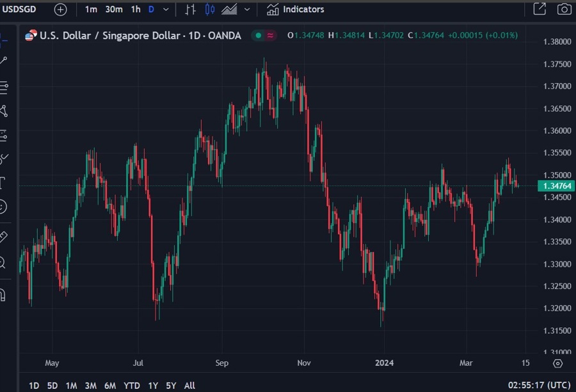This screenshot has width=576, height=392.
Task: Open the Indicators panel
Action: click(295, 9)
